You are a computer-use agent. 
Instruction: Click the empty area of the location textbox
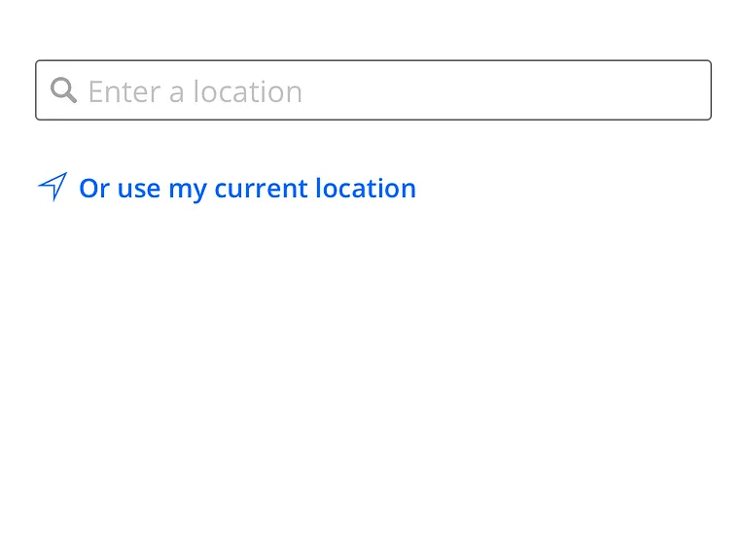click(505, 90)
